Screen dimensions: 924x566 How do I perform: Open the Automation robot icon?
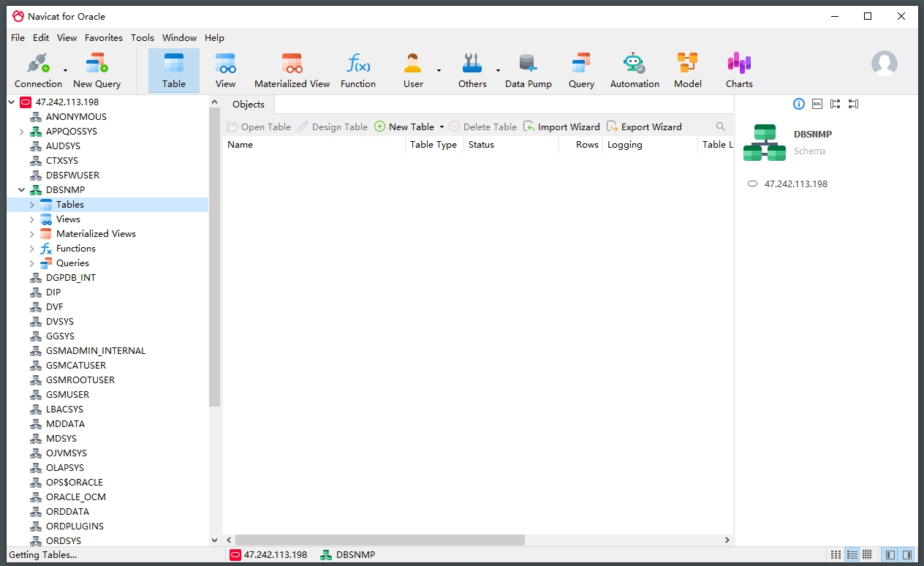(634, 71)
